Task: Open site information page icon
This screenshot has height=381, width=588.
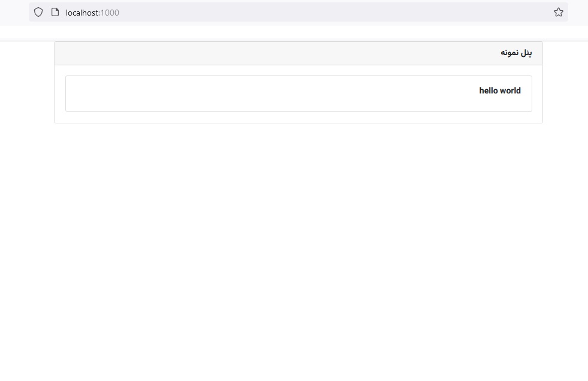Action: pos(55,12)
